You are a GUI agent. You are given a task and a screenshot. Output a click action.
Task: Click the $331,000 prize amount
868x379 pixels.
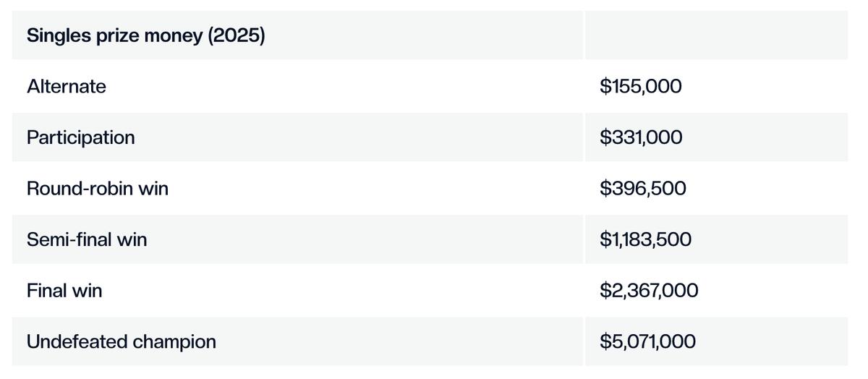point(640,137)
